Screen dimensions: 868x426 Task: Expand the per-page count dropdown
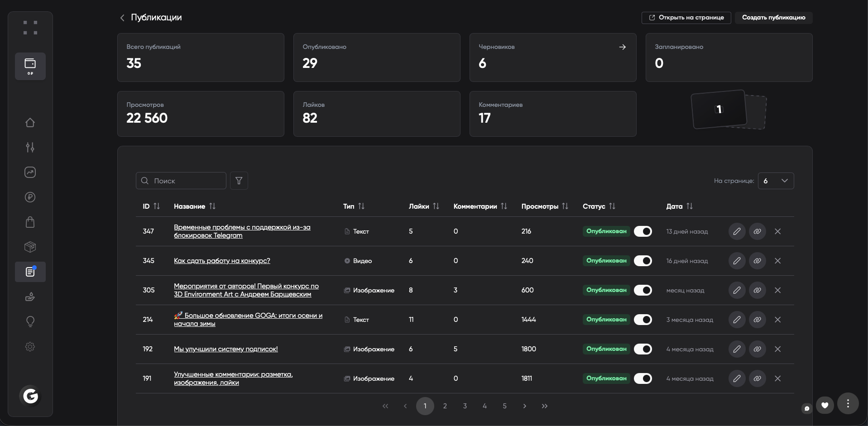[776, 181]
